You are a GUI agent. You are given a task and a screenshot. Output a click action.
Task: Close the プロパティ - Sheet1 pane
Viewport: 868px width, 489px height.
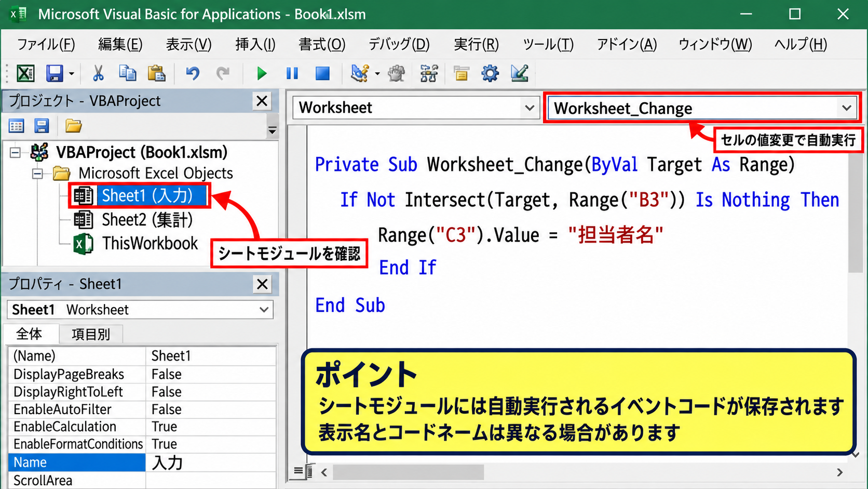coord(262,284)
